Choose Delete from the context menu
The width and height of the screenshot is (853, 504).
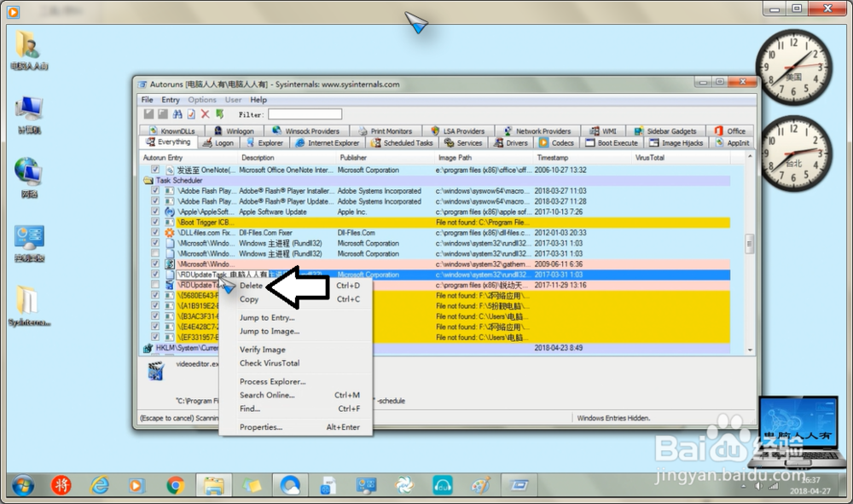point(251,286)
